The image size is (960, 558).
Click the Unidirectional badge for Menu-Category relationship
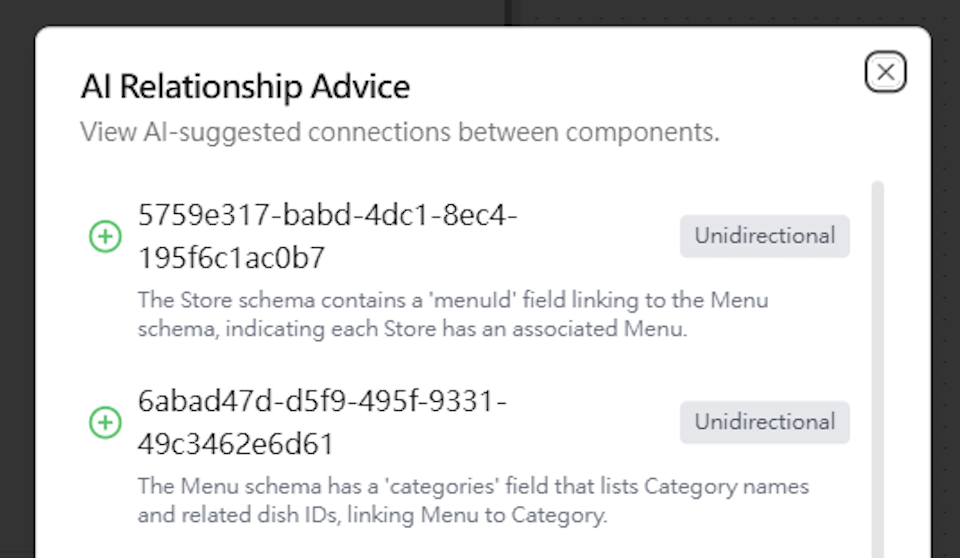point(764,422)
